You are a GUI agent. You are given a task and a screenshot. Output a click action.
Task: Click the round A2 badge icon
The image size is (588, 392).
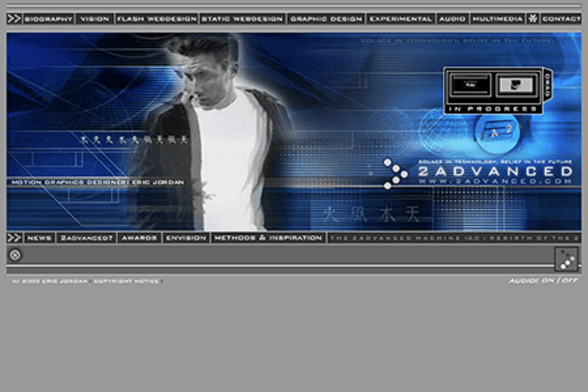[498, 132]
